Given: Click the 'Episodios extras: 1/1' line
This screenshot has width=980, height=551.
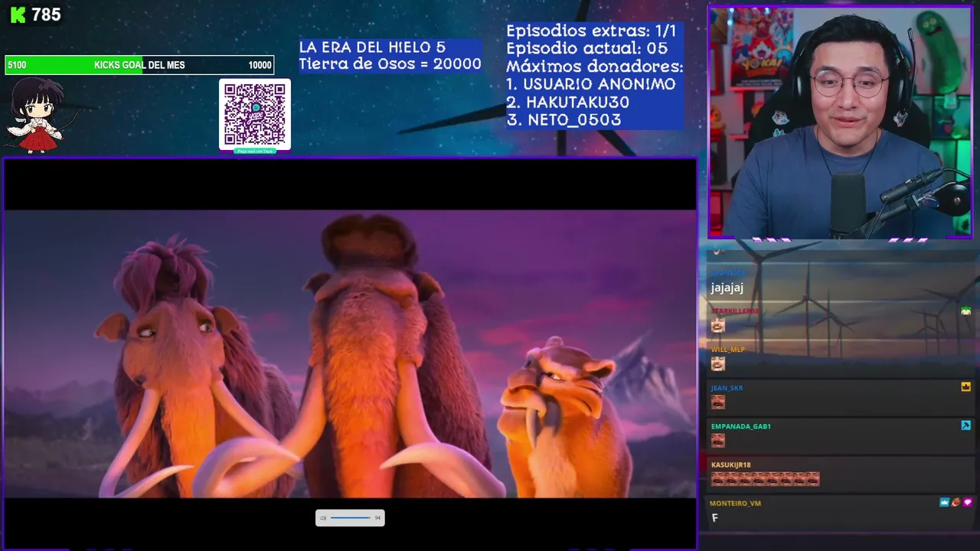Looking at the screenshot, I should (591, 31).
